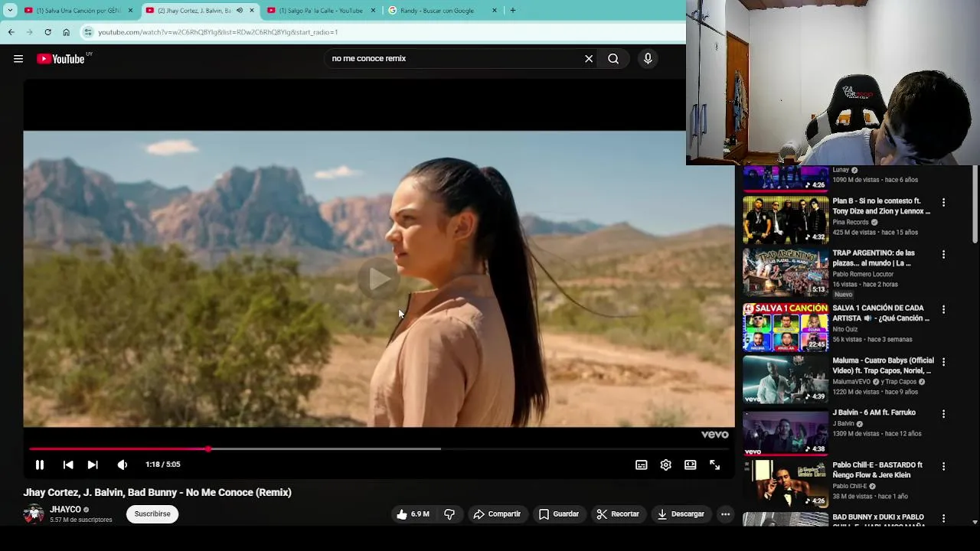980x551 pixels.
Task: Open a new browser tab
Action: [x=513, y=11]
